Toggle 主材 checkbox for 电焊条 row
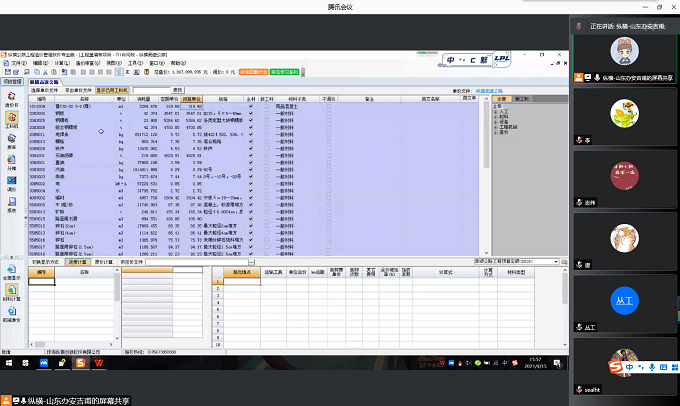The width and height of the screenshot is (680, 406). 251,134
